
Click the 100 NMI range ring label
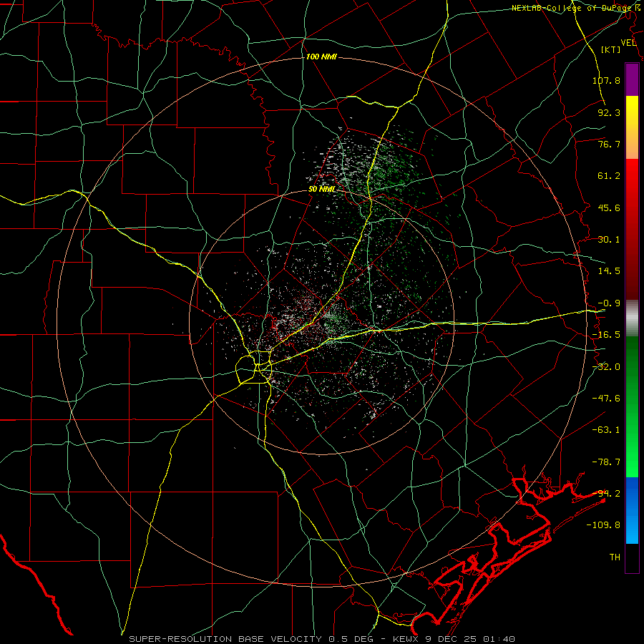(x=321, y=57)
